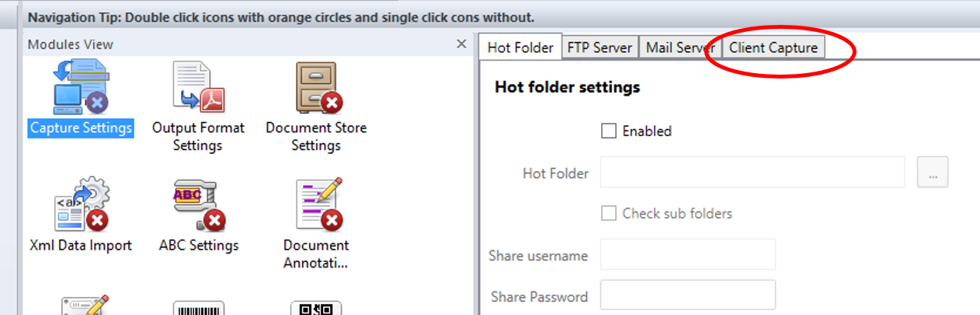980x315 pixels.
Task: Open the FTP Server tab
Action: [x=599, y=47]
